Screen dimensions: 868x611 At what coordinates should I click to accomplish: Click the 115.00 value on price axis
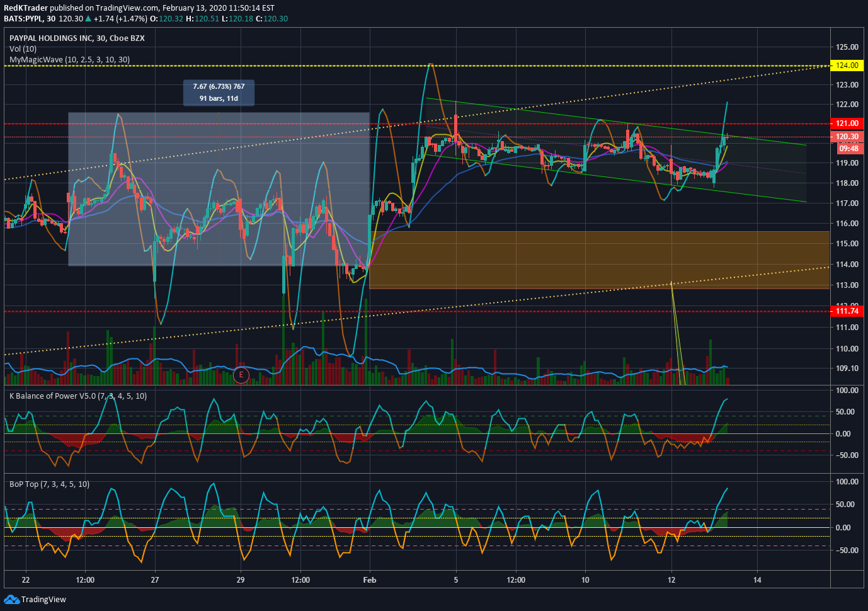tap(847, 244)
